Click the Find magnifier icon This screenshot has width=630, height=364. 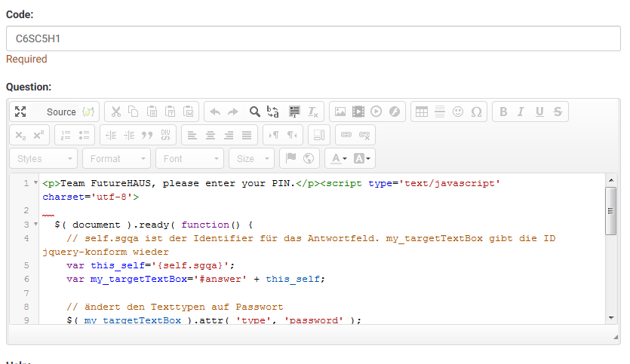pyautogui.click(x=255, y=112)
